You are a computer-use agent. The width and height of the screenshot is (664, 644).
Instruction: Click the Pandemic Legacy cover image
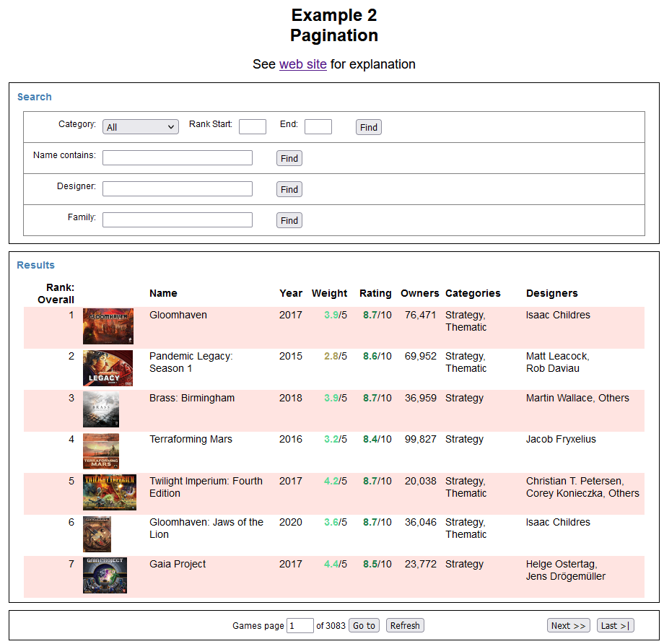(x=108, y=368)
